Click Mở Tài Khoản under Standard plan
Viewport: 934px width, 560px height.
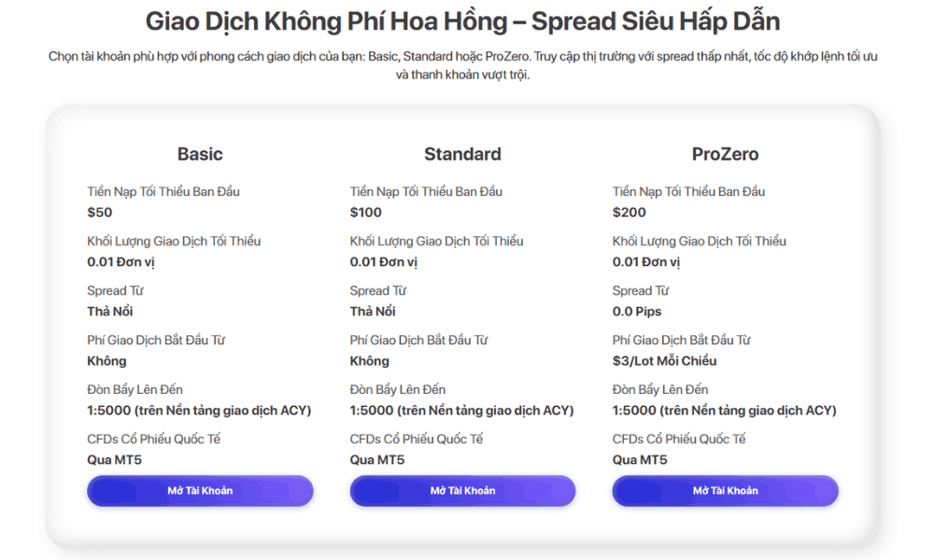462,491
